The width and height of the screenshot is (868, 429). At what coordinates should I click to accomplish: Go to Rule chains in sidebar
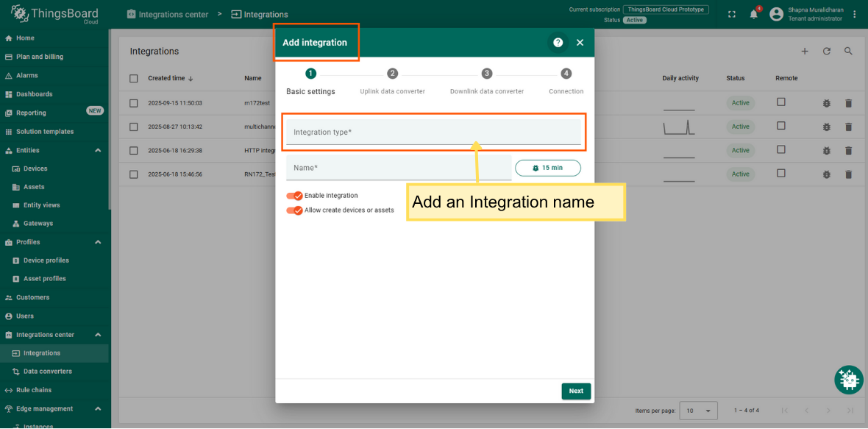[34, 390]
